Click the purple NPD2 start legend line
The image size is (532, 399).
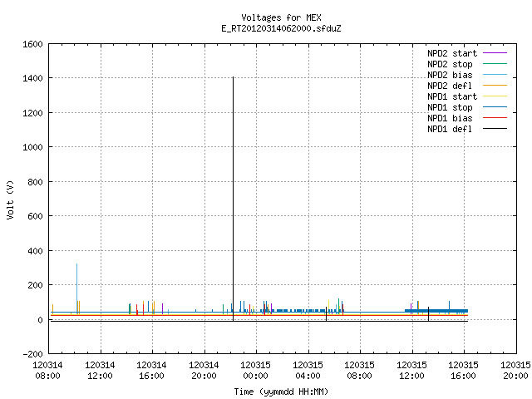[x=495, y=53]
